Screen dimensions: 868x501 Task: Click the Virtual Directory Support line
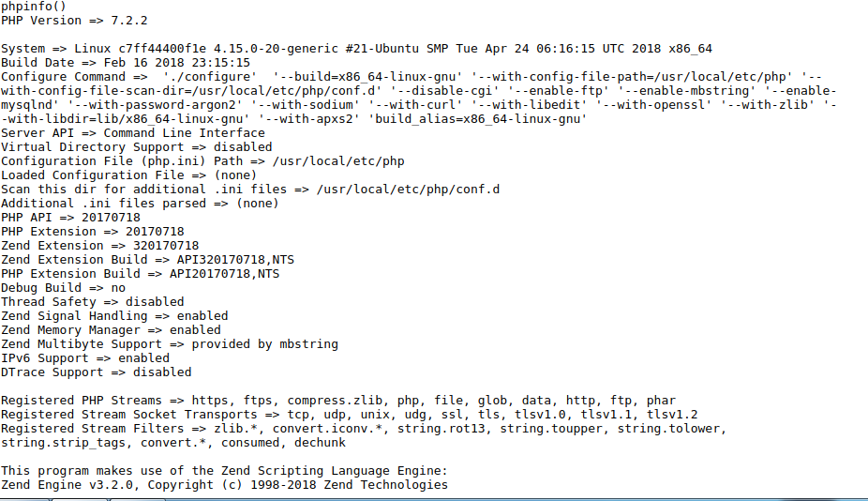pyautogui.click(x=137, y=147)
